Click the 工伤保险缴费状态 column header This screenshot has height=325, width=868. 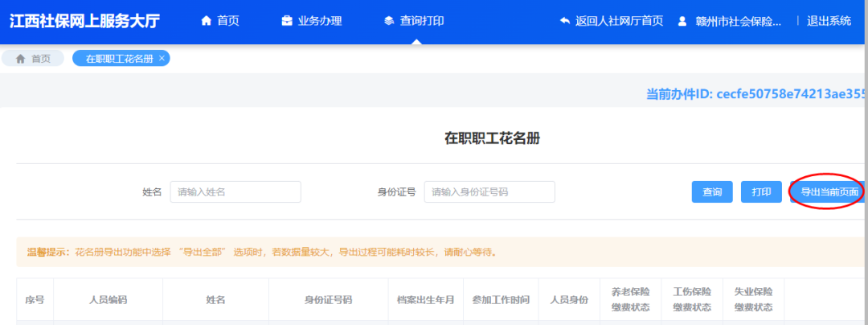point(692,299)
